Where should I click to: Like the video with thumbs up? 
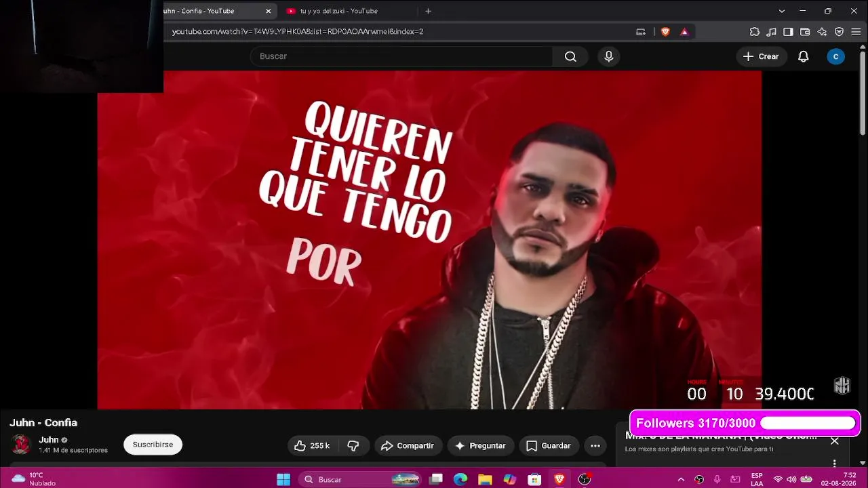(x=312, y=445)
